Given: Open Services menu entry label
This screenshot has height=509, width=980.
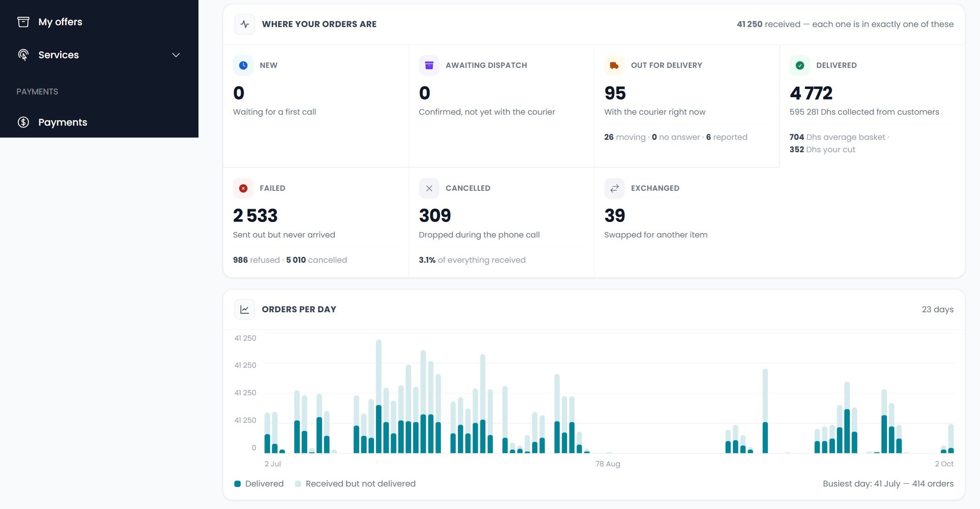Looking at the screenshot, I should [59, 55].
